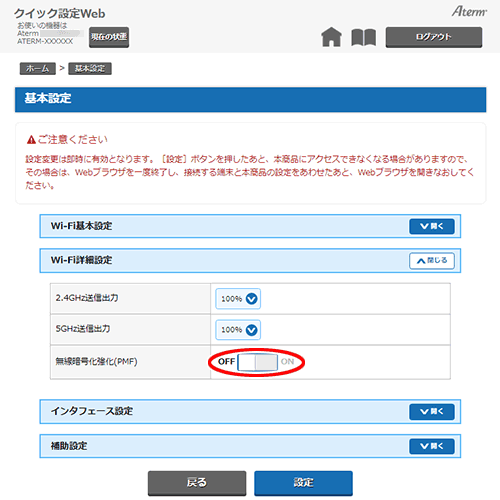The height and width of the screenshot is (500, 500).
Task: Click the 無線暗号化強化(PMF) label
Action: [96, 361]
